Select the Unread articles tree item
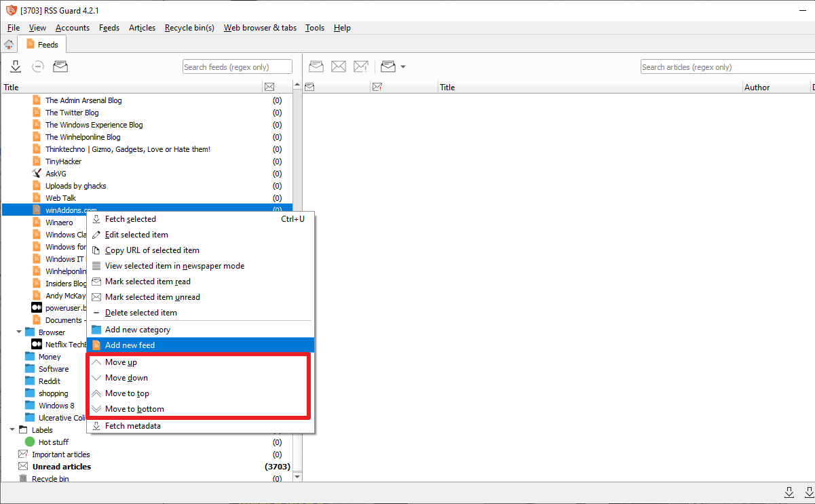 pyautogui.click(x=61, y=467)
